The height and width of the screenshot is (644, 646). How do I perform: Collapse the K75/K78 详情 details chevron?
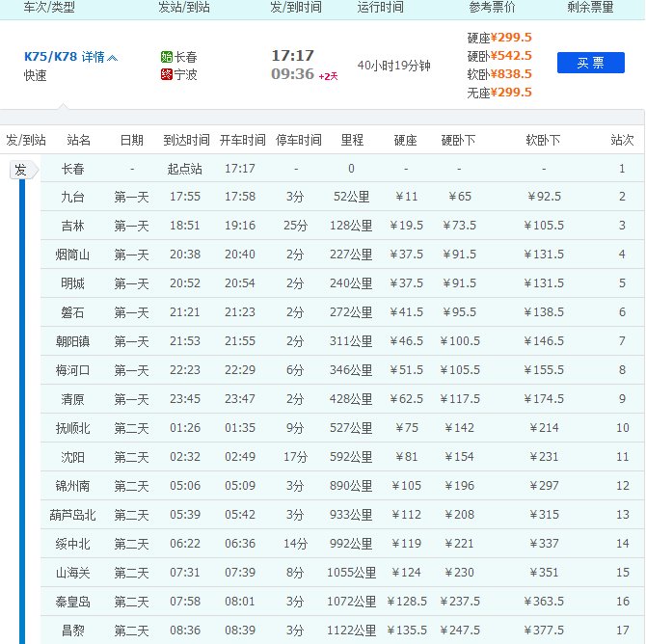[x=112, y=58]
